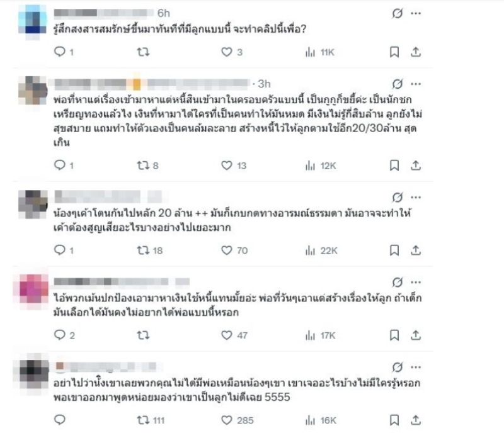
Task: Open the blue avatar user's profile
Action: (33, 20)
